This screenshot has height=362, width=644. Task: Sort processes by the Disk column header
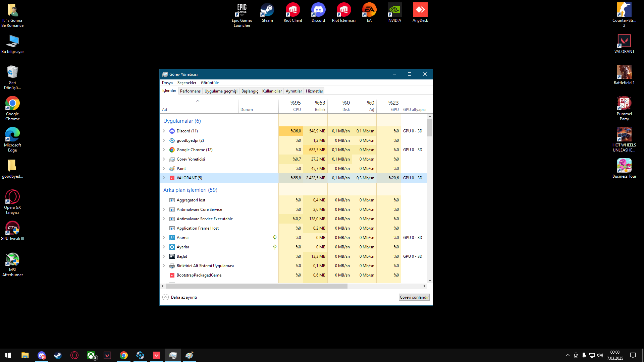[x=340, y=106]
